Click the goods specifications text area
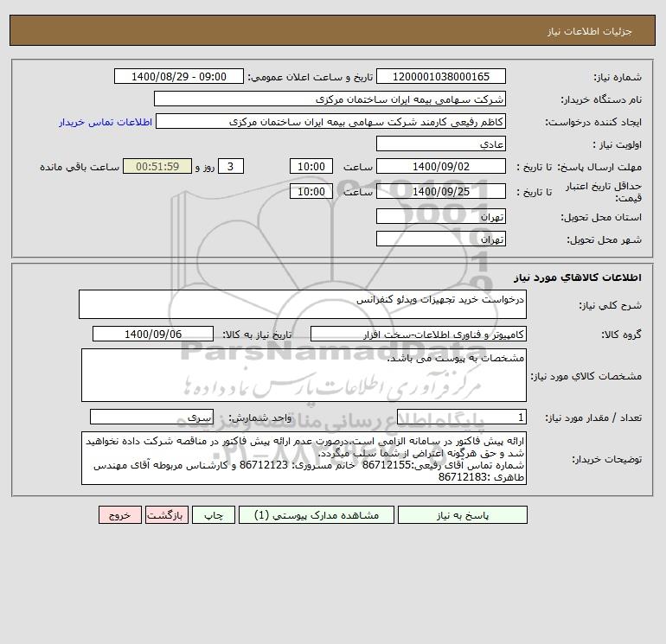 [304, 375]
